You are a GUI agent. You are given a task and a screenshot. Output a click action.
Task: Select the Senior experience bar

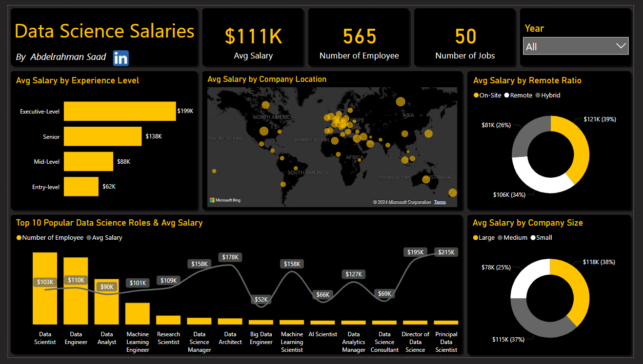click(102, 136)
